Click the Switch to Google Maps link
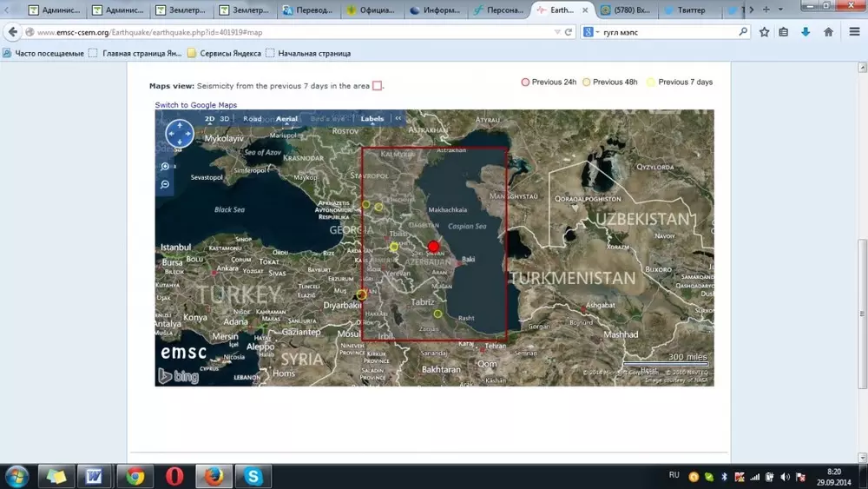Image resolution: width=868 pixels, height=489 pixels. tap(195, 105)
